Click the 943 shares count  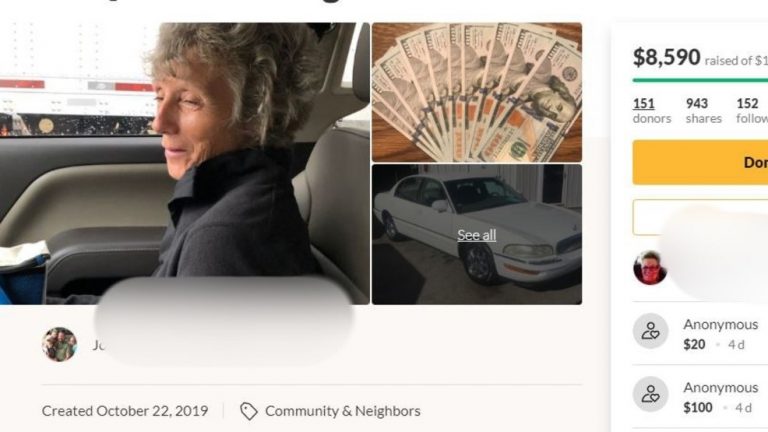[x=703, y=111]
